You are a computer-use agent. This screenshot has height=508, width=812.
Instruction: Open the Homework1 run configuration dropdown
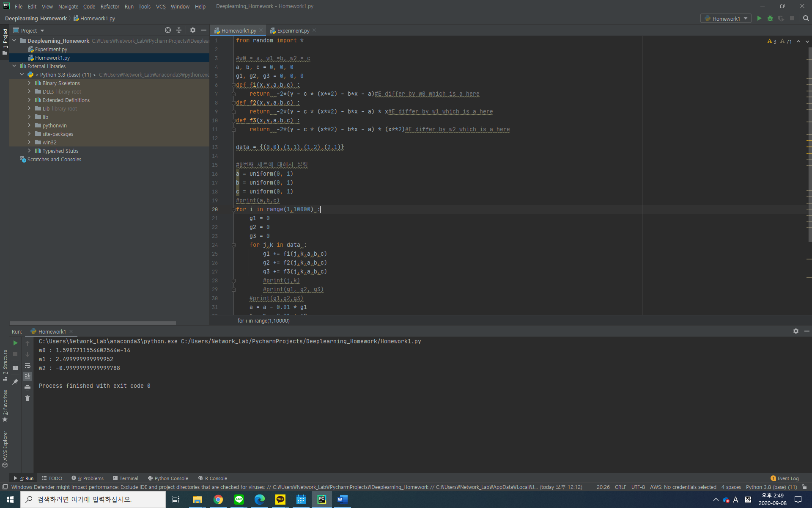[x=726, y=19]
